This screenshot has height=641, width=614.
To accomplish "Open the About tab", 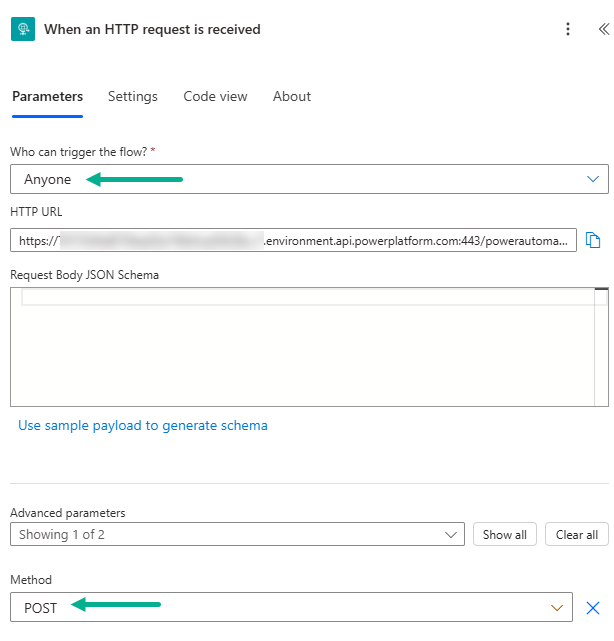I will (292, 97).
